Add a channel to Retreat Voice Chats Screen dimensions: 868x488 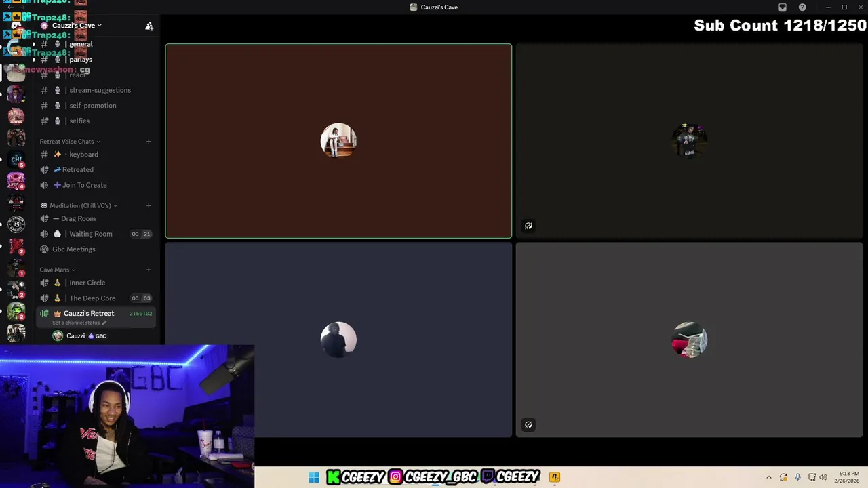[149, 142]
